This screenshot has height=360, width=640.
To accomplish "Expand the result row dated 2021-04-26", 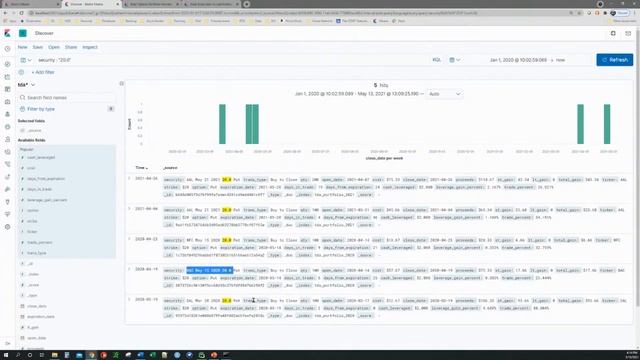I will [129, 178].
